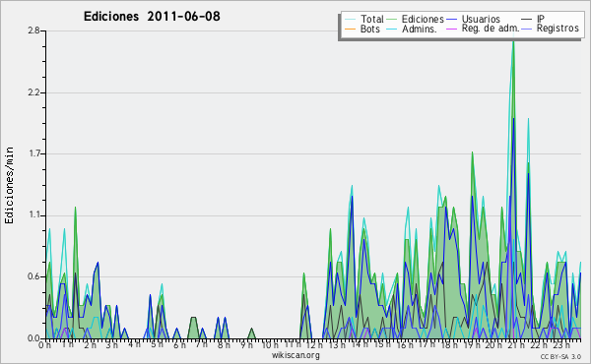Click the chart title Ediciones 2011-06-08
This screenshot has height=364, width=591.
pos(152,17)
